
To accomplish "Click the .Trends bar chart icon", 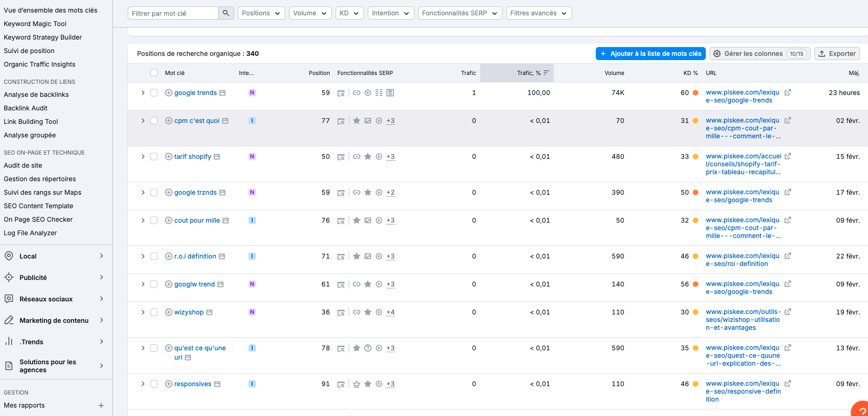I will tap(9, 341).
